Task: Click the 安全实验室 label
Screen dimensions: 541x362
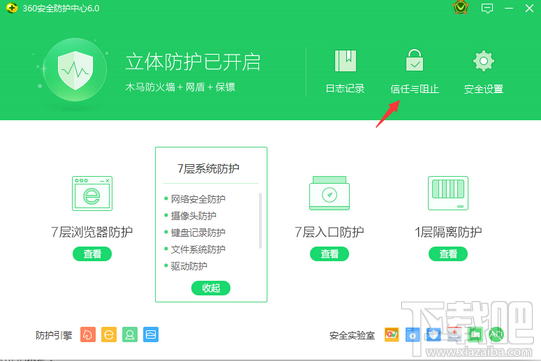Action: tap(352, 335)
